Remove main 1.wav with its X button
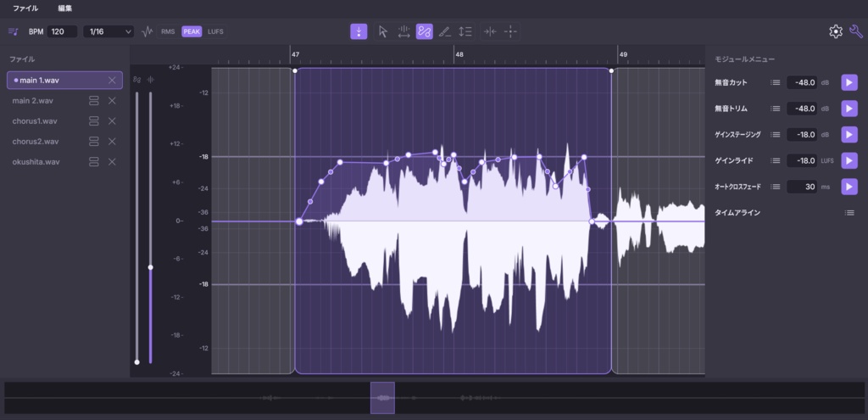The image size is (868, 420). click(112, 81)
